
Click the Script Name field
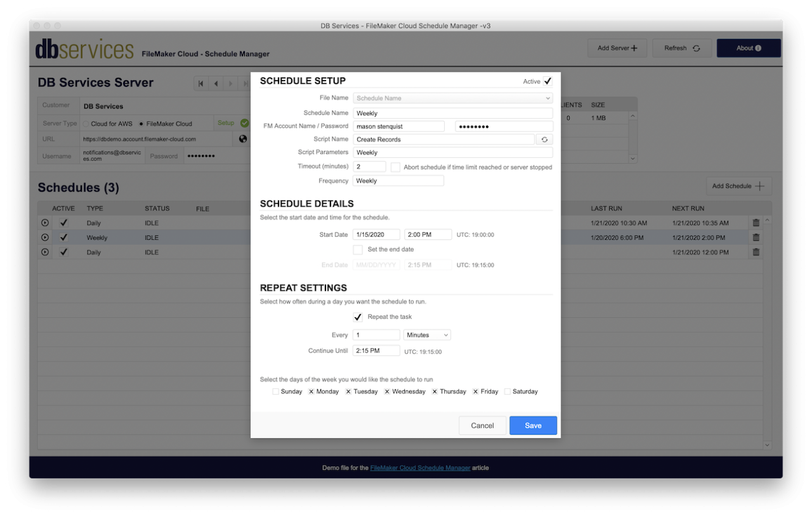443,140
